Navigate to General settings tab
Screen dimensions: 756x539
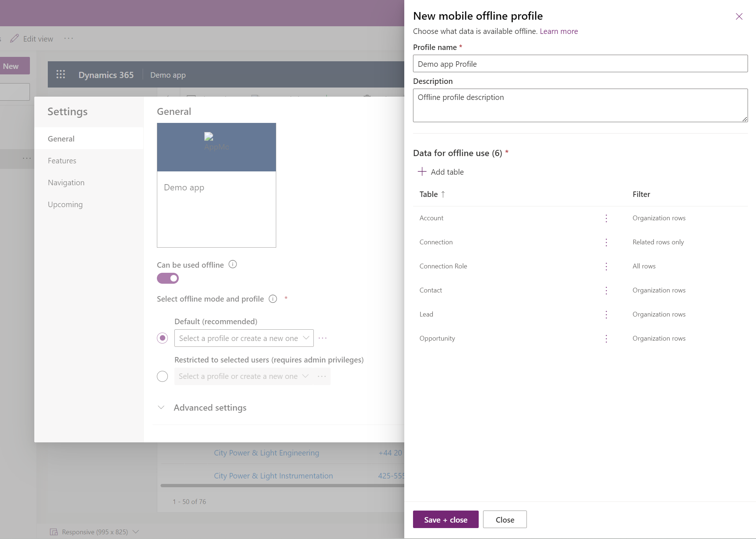[61, 138]
